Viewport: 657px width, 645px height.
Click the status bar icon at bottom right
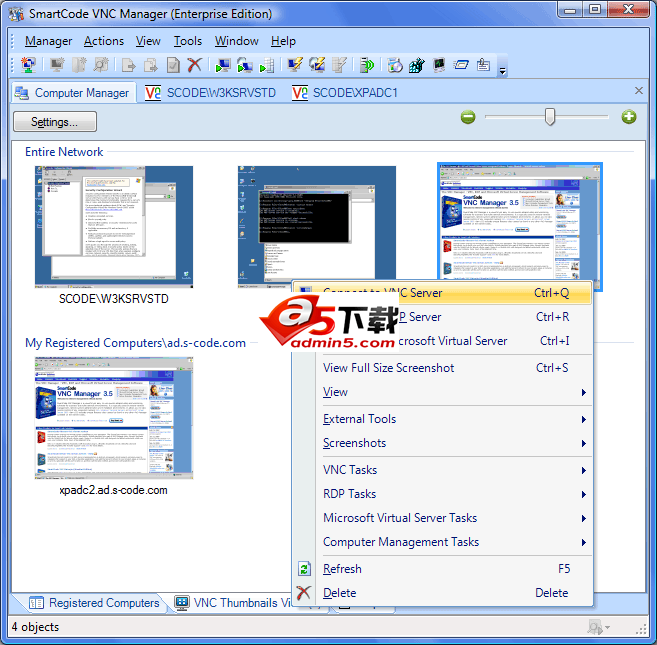pos(595,627)
